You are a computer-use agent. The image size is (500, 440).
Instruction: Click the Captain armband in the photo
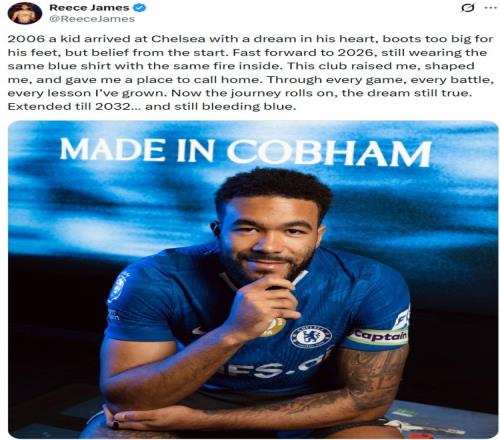tap(379, 337)
